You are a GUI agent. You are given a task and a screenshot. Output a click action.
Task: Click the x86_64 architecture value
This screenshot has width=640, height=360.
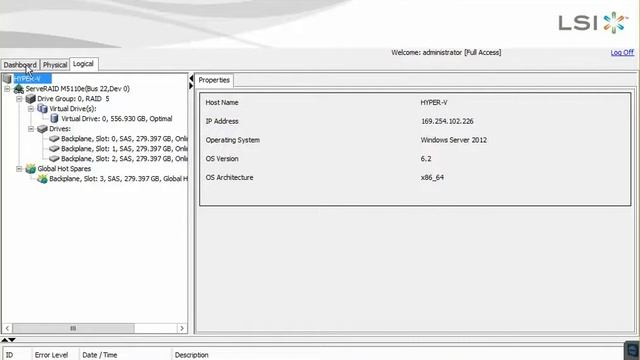432,178
